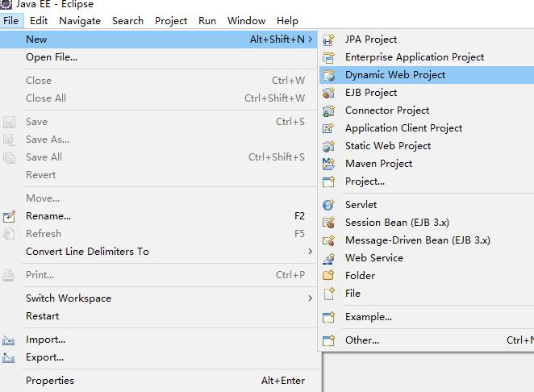Expand the New submenu arrow
Screen dimensions: 534x392
[x=310, y=40]
